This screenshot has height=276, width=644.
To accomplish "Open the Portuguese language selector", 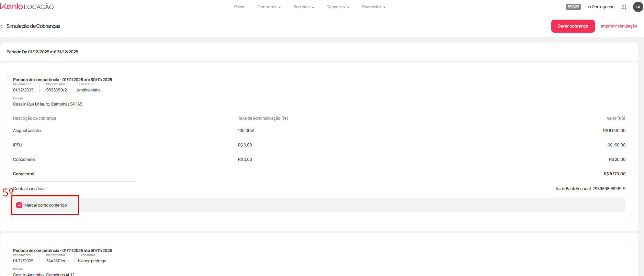I will 601,7.
